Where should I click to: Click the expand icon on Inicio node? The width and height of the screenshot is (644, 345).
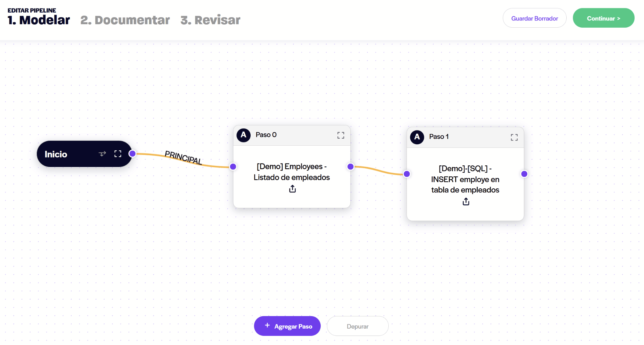click(x=118, y=154)
